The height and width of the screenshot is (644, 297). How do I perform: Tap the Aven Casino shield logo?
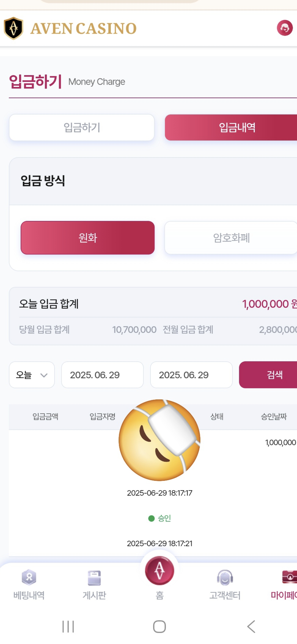(x=13, y=28)
